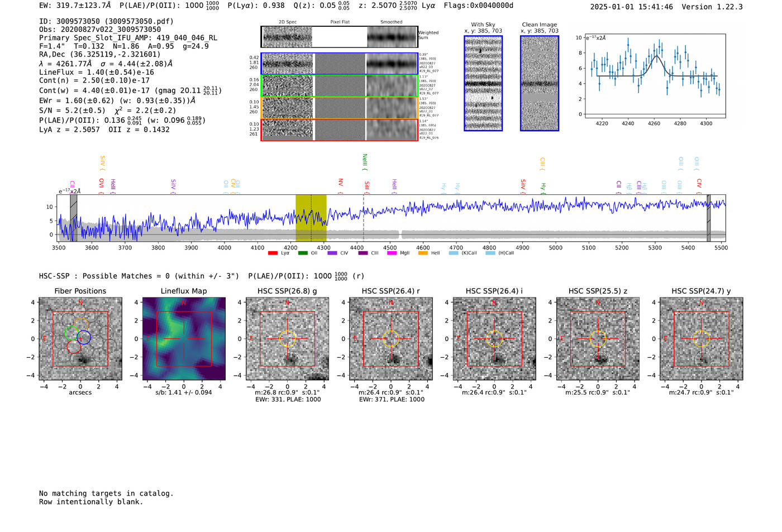Click the 'Obs: 20200827v022_3009573050' line

[x=100, y=30]
